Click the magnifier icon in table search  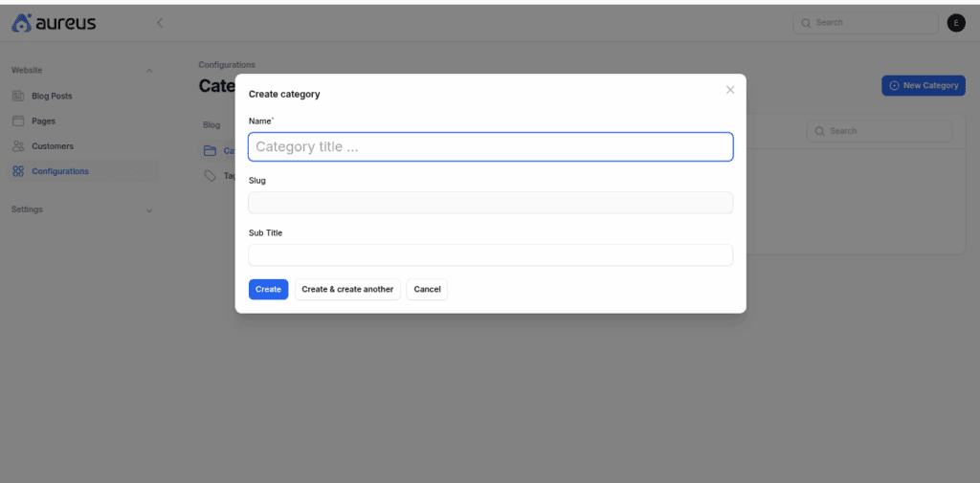coord(820,131)
